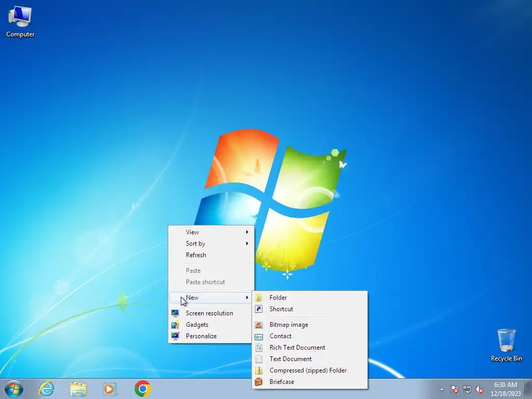Open the Sort by submenu

pyautogui.click(x=211, y=244)
